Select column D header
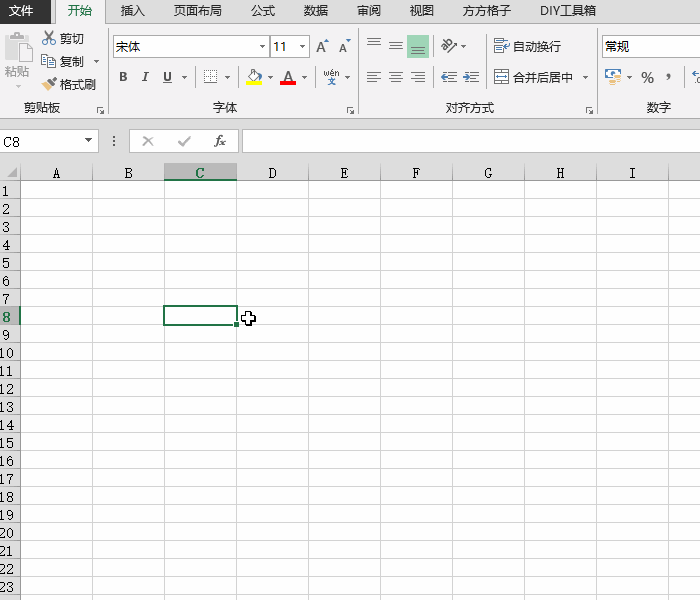This screenshot has height=600, width=700. [272, 173]
